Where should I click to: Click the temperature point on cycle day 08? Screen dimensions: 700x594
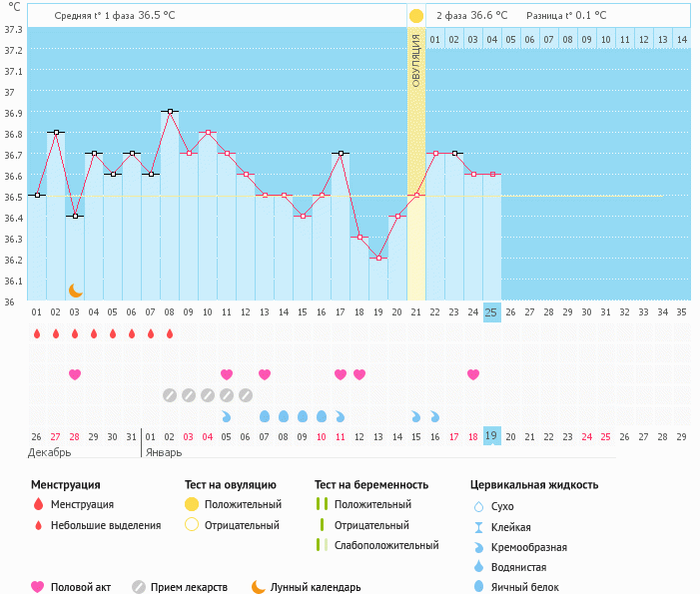pyautogui.click(x=170, y=111)
